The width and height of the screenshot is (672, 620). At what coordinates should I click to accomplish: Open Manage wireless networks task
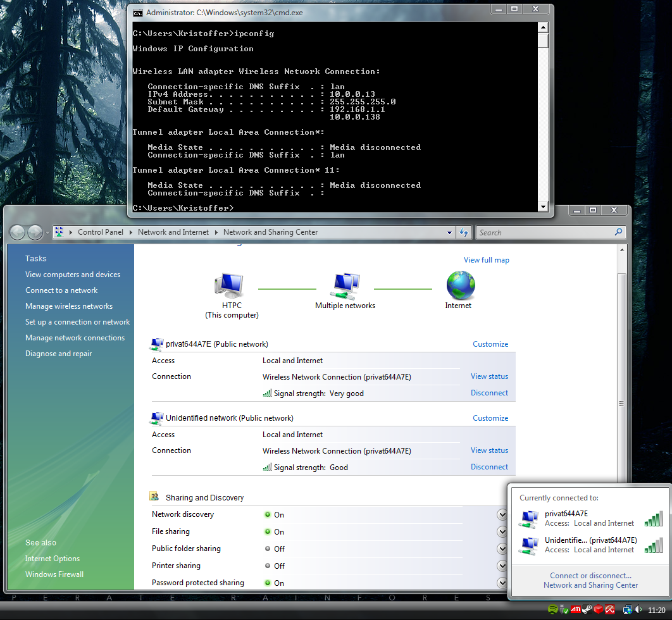[69, 306]
